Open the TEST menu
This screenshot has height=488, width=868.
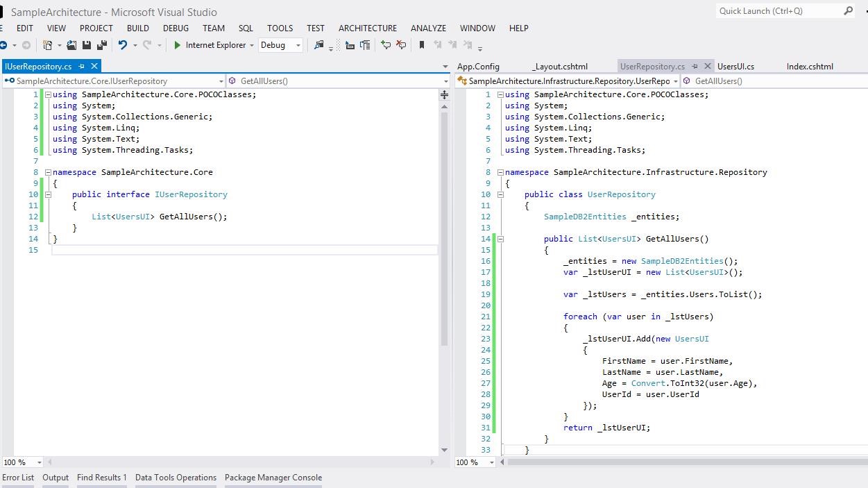pos(315,28)
